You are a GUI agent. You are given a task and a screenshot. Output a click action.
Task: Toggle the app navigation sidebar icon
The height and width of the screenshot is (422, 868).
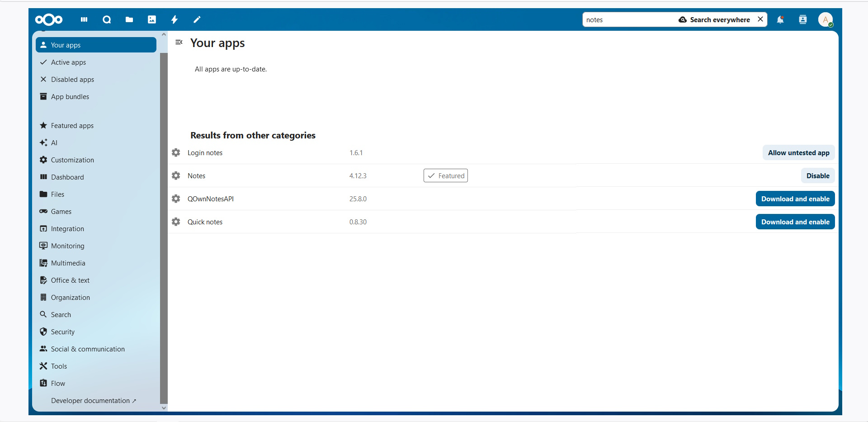coord(179,42)
